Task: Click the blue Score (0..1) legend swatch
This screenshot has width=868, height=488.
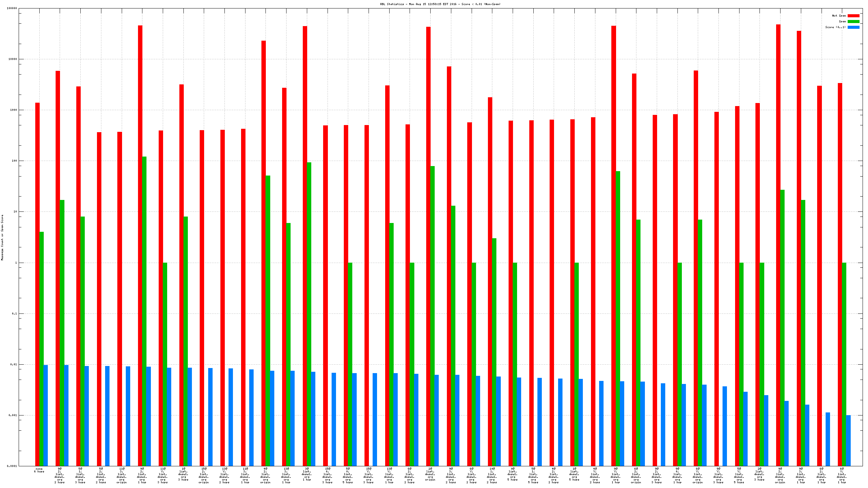Action: tap(853, 27)
